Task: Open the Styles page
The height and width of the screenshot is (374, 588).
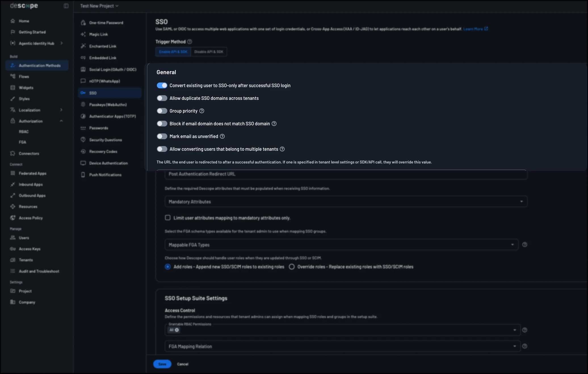Action: [x=24, y=99]
